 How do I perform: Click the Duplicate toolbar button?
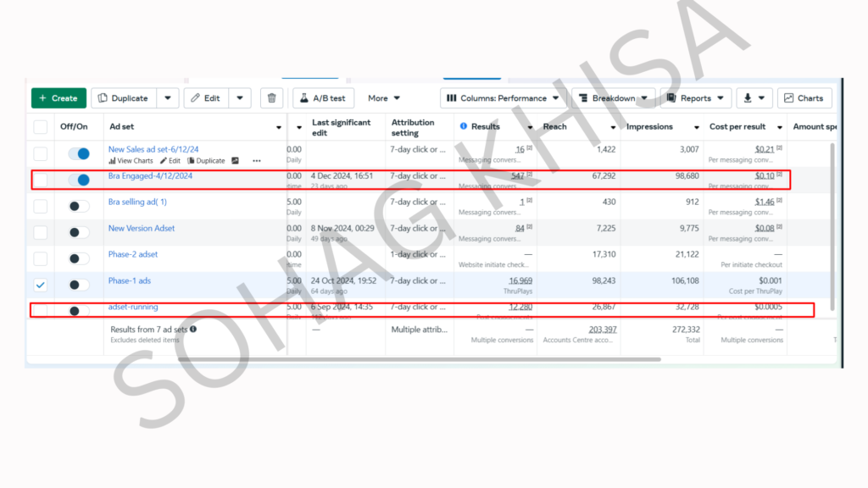point(124,98)
